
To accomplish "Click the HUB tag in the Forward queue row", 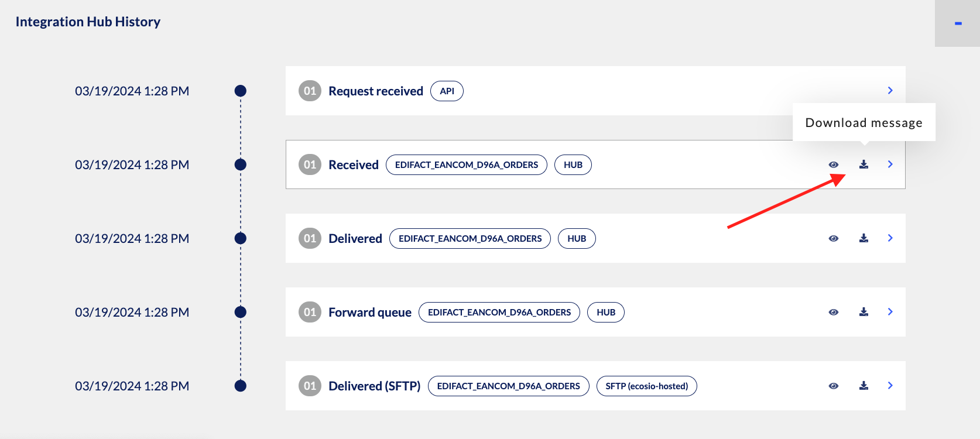I will (x=606, y=312).
